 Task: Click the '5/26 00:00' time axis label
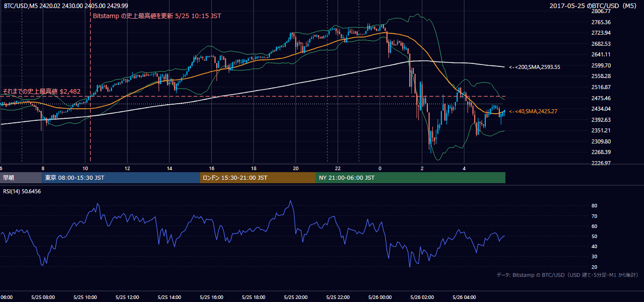(x=379, y=297)
